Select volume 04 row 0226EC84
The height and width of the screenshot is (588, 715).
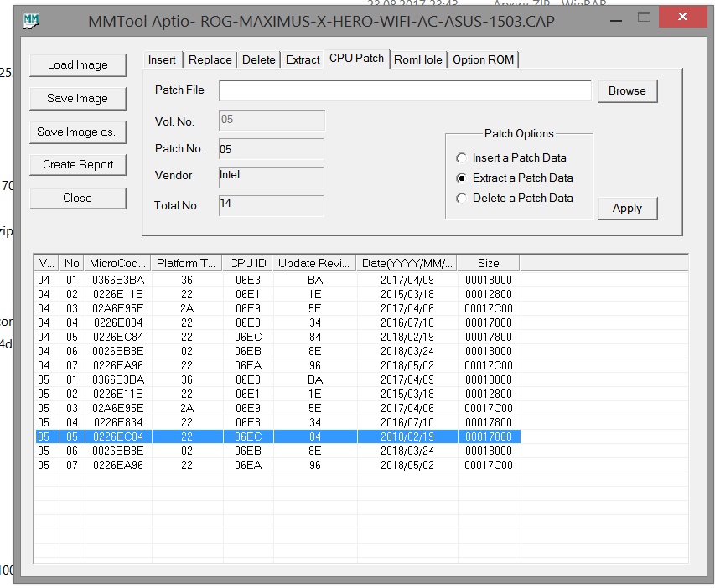coord(277,337)
